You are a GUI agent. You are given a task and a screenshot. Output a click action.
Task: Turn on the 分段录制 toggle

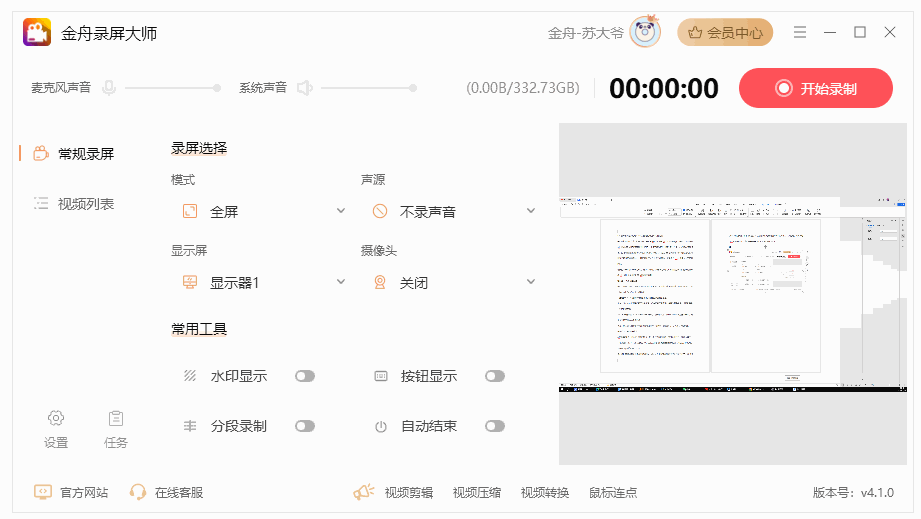coord(305,426)
